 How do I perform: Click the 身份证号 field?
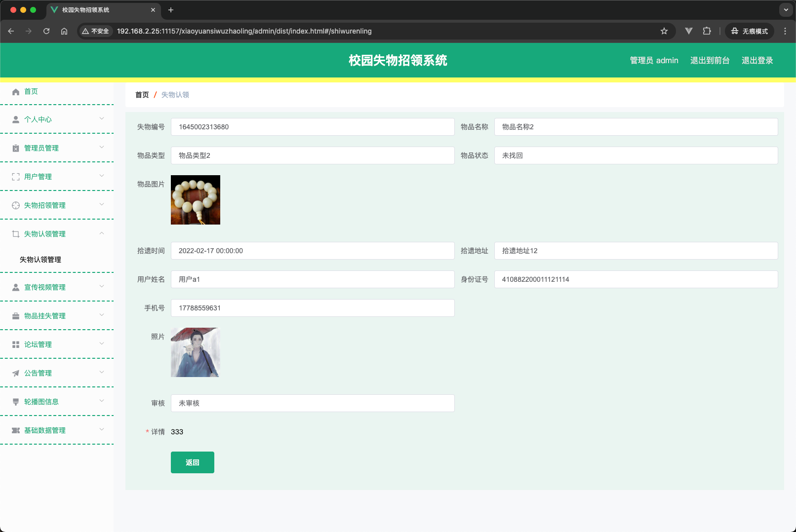[x=636, y=279]
